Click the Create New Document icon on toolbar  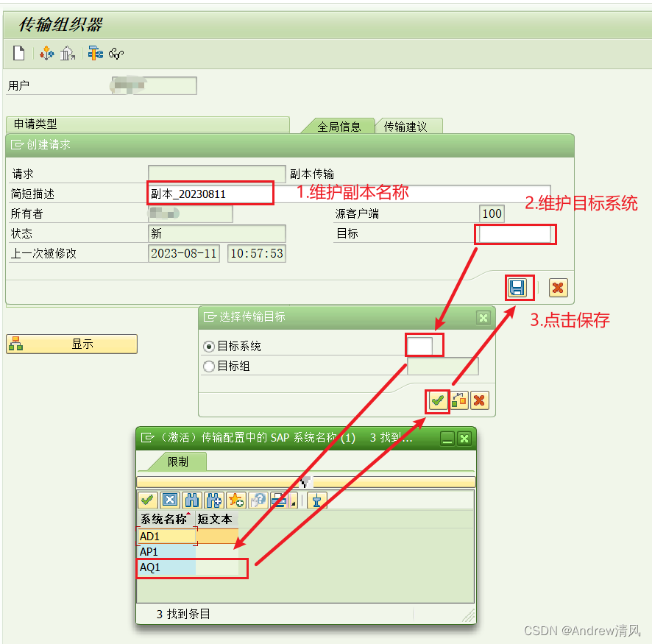pyautogui.click(x=18, y=53)
